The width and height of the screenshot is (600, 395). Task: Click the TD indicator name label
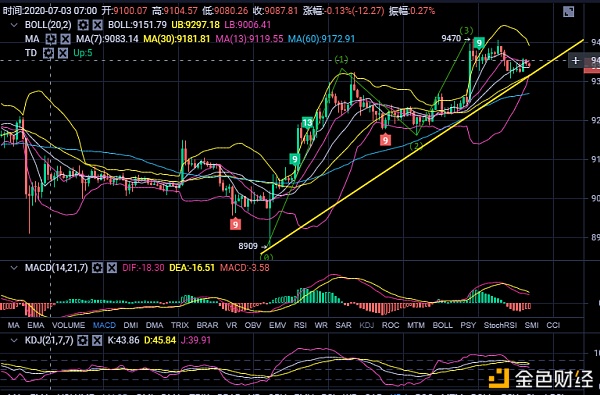[x=31, y=53]
